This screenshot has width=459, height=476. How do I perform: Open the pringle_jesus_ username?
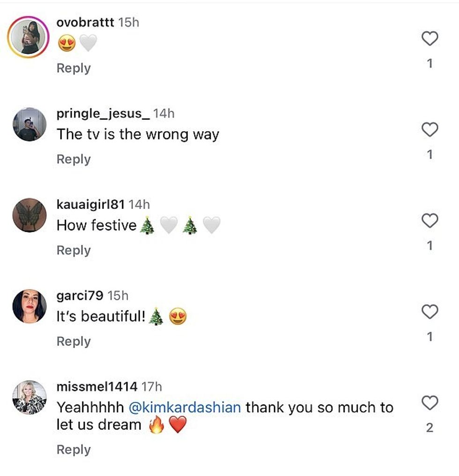[x=103, y=113]
